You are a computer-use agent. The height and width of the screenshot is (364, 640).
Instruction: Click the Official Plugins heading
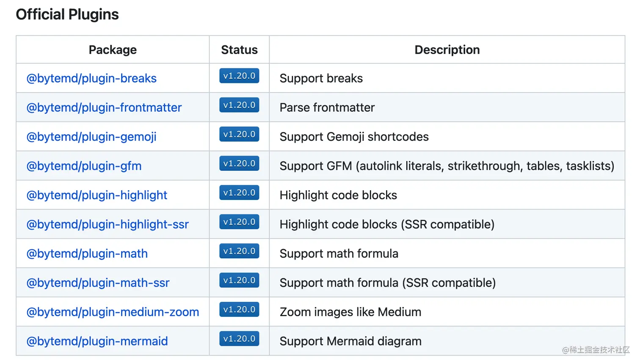pos(67,14)
